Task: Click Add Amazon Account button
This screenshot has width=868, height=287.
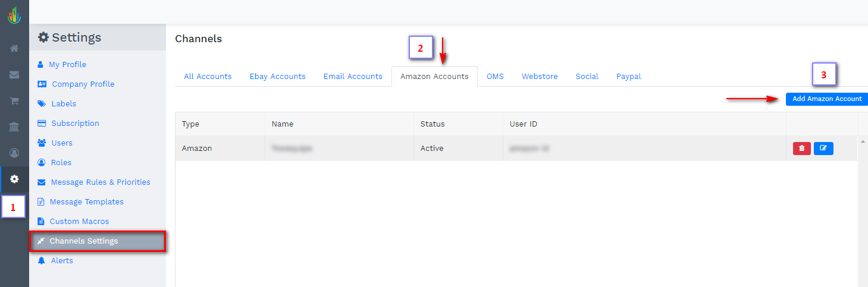Action: 826,99
